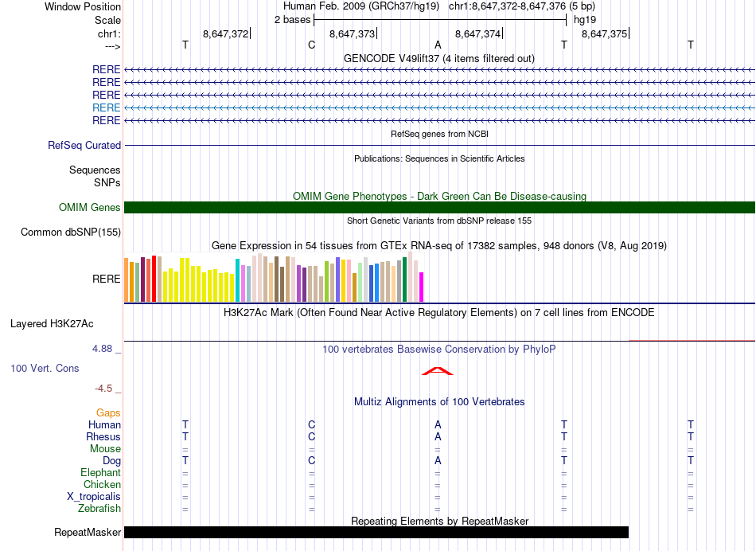Open the OMIM Gene Phenotypes track title

439,196
